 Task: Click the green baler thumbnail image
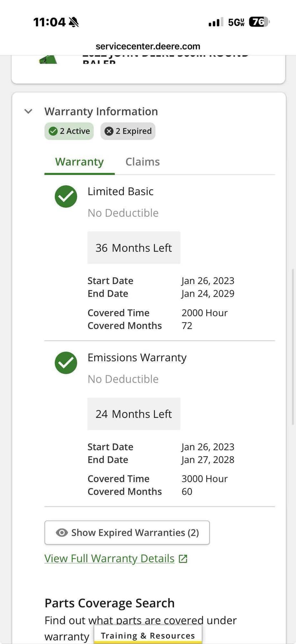pyautogui.click(x=48, y=59)
